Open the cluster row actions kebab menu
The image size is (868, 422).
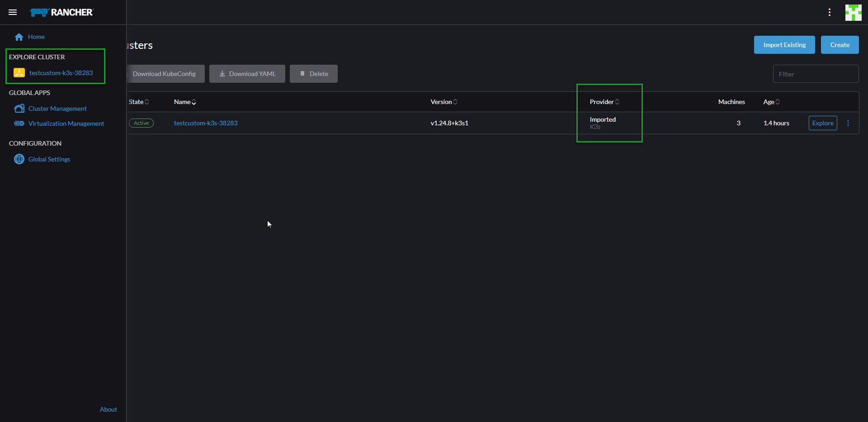point(848,123)
